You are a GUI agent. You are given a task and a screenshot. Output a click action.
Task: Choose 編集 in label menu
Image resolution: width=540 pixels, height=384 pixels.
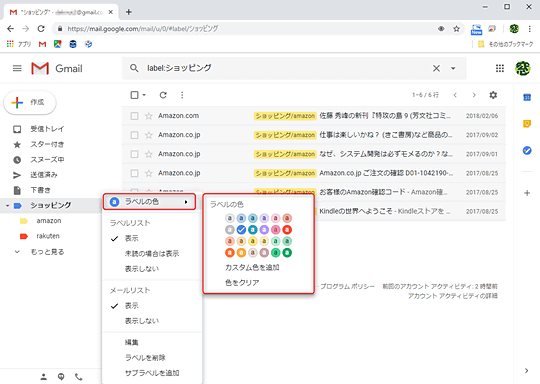point(131,342)
